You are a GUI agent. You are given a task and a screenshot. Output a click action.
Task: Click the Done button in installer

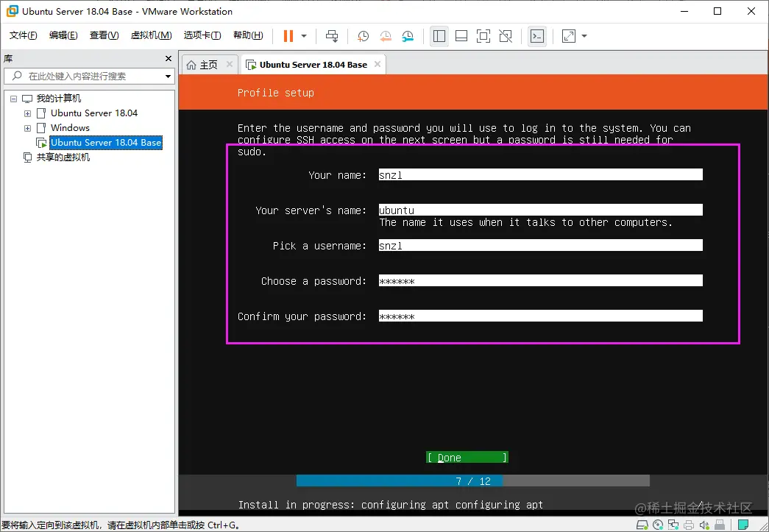(467, 457)
